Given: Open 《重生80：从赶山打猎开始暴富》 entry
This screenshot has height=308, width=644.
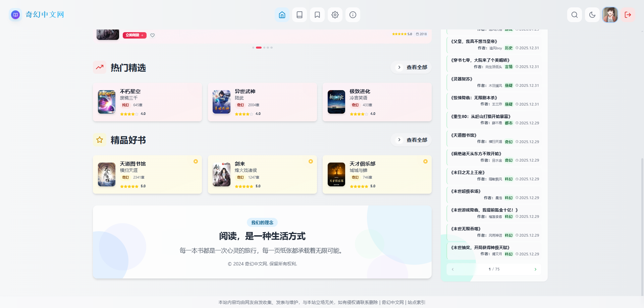Looking at the screenshot, I should pos(481,117).
